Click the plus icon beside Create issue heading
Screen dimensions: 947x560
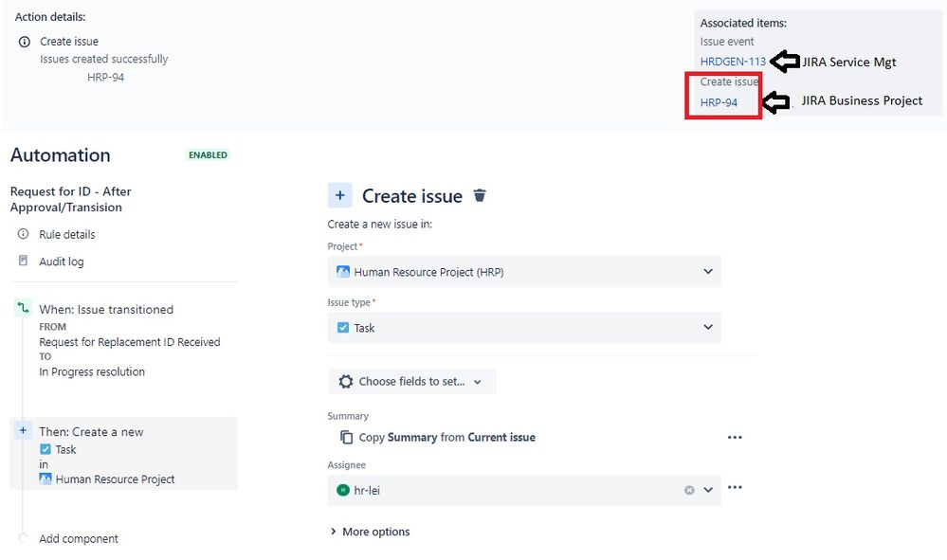click(340, 195)
